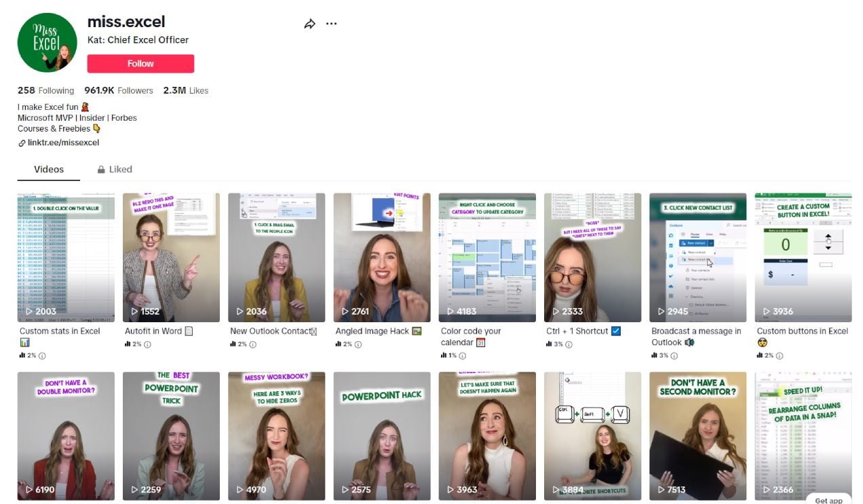The image size is (863, 504).
Task: Click info icon under Color code your calendar
Action: tap(463, 355)
